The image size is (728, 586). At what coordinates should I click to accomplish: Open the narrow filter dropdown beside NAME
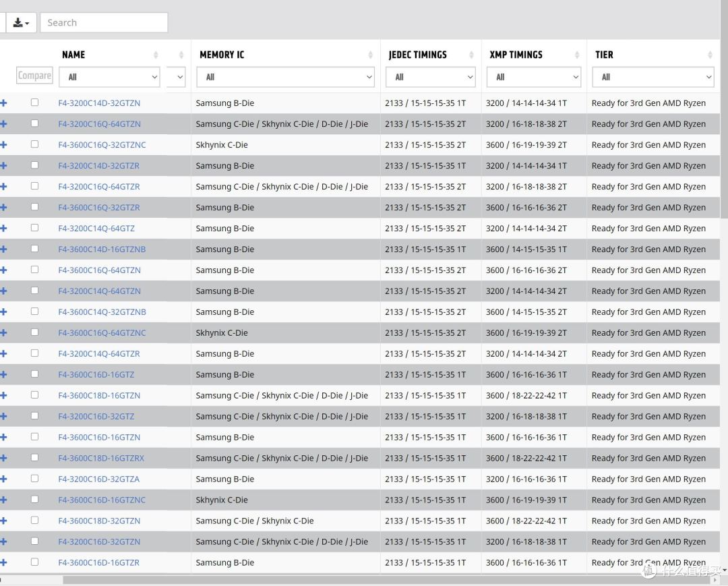[x=177, y=77]
